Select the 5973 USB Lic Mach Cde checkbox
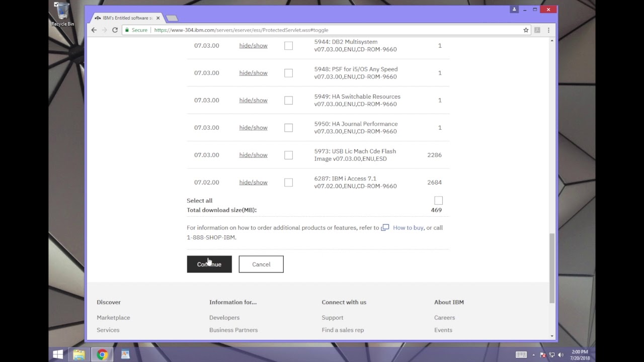The image size is (644, 362). 288,155
